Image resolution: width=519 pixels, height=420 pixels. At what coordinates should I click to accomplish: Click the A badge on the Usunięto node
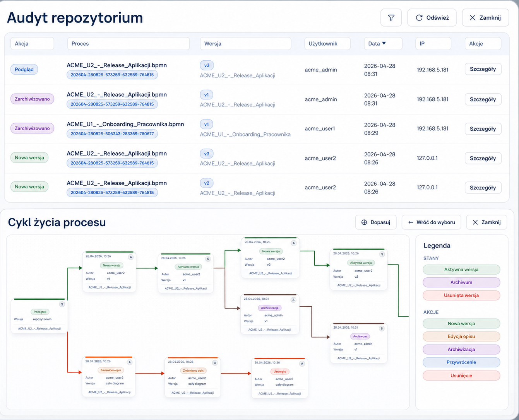coord(302,364)
